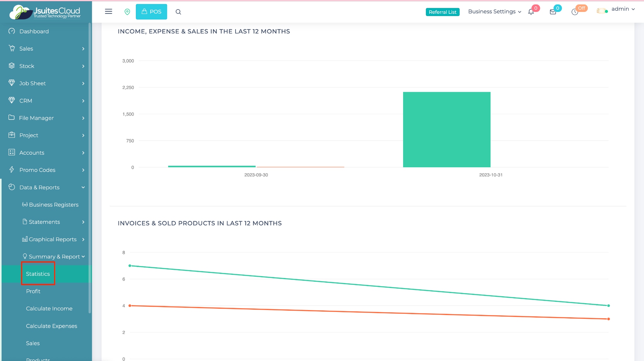Open the notifications bell icon
644x361 pixels.
click(531, 12)
